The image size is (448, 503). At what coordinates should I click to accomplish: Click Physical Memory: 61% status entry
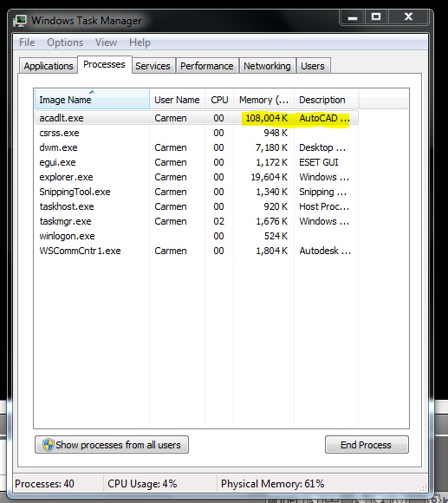273,483
